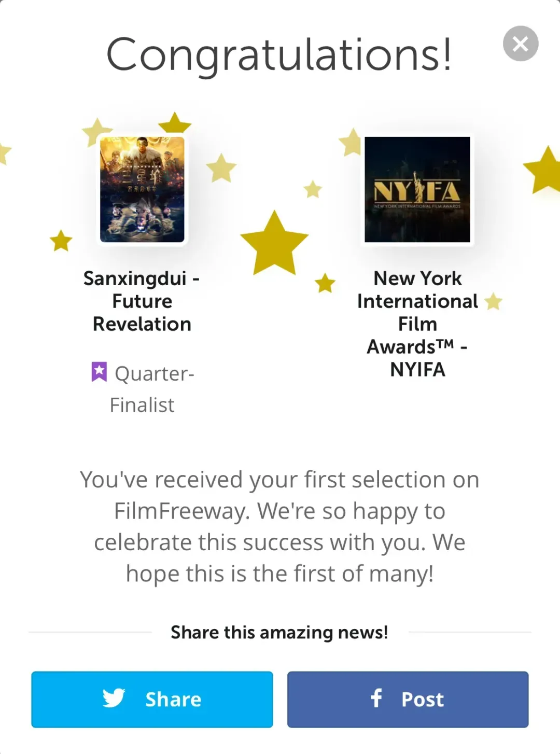Open the Sanxingdui - Future Revelation title
The height and width of the screenshot is (754, 560).
pyautogui.click(x=142, y=301)
